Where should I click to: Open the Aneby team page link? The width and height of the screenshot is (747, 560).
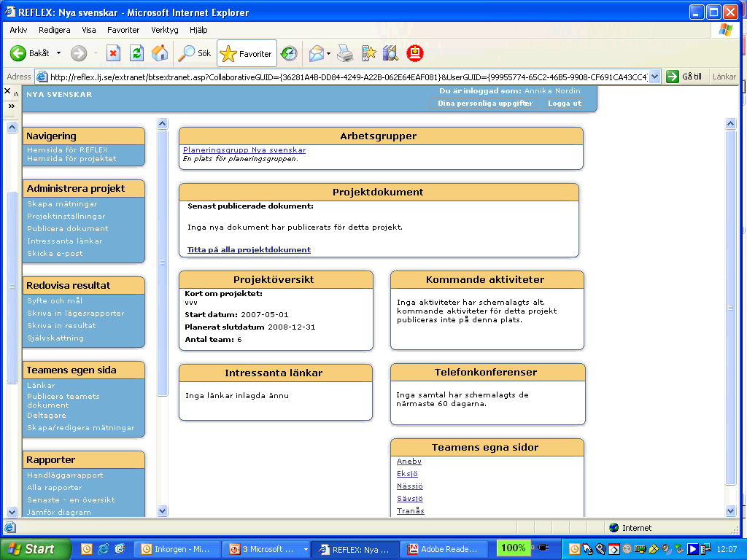(x=409, y=461)
